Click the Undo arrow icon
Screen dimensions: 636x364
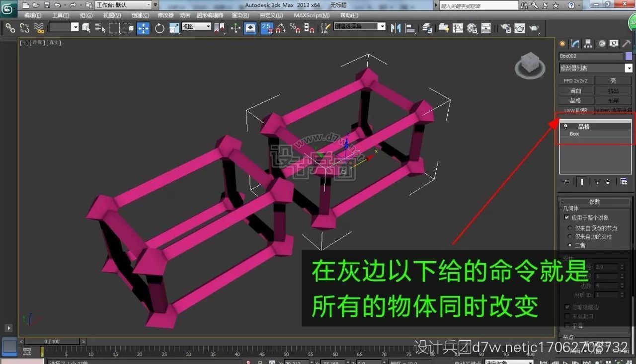click(x=57, y=5)
